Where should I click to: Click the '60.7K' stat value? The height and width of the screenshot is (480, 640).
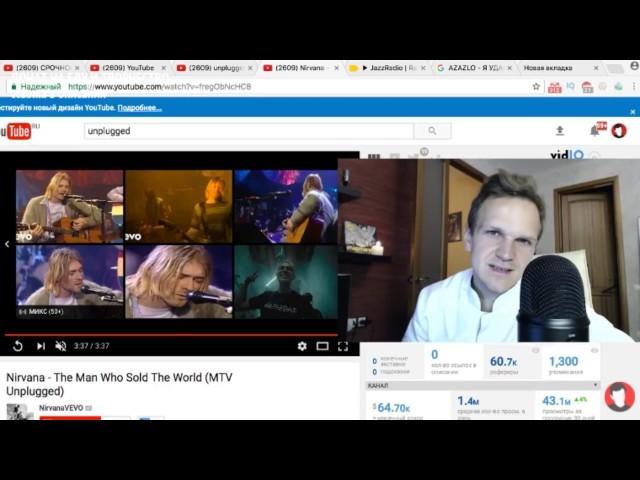[x=504, y=362]
